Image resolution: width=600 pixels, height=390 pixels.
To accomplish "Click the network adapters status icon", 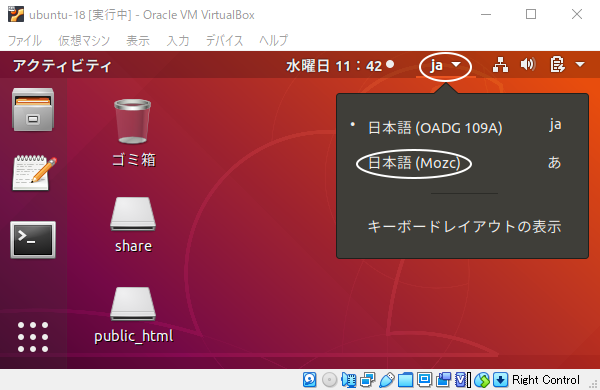I will 367,380.
